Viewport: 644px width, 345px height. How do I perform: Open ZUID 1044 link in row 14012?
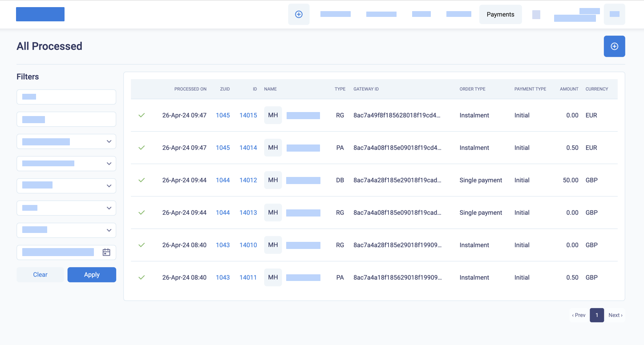[223, 180]
